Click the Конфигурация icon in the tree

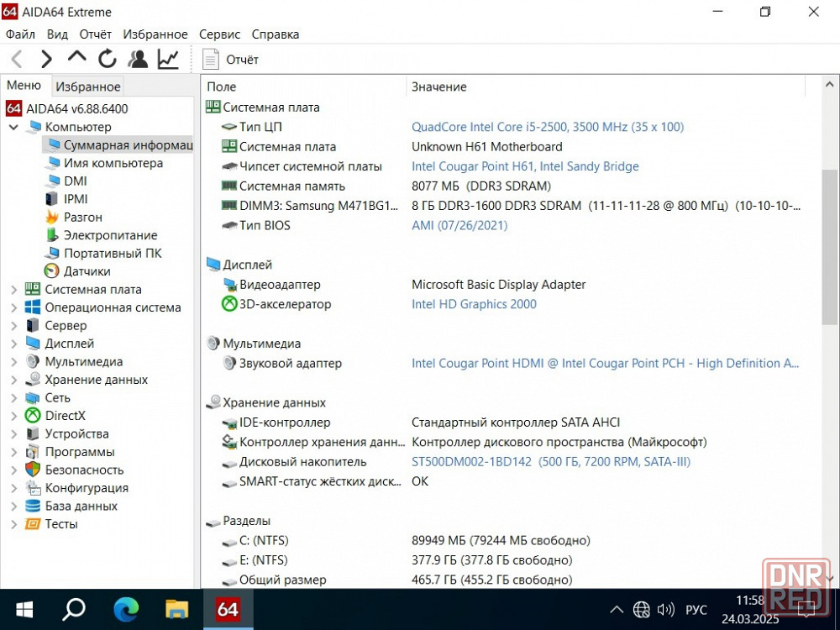point(33,488)
